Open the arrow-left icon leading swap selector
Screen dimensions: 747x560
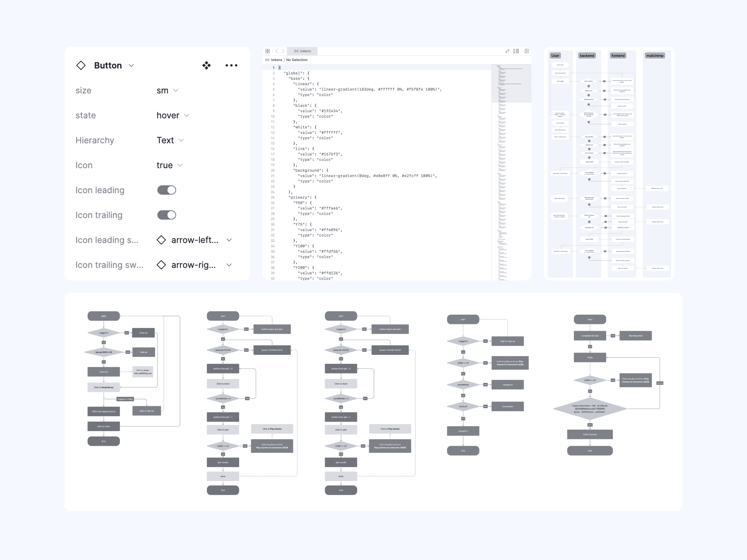pyautogui.click(x=195, y=240)
